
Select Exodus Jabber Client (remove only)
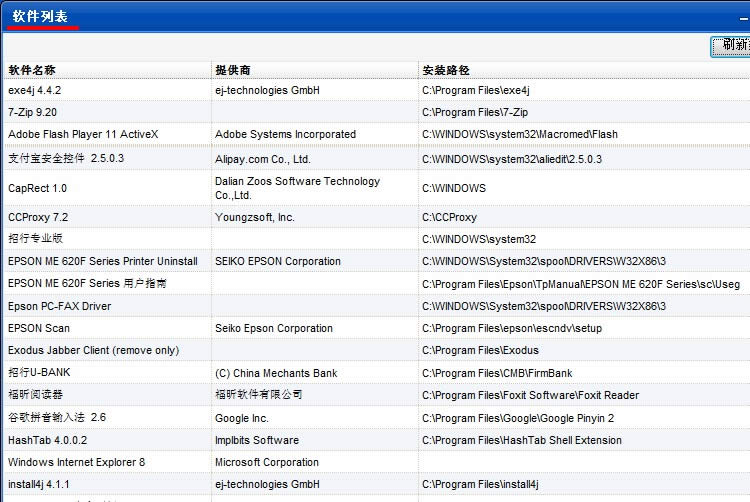94,350
